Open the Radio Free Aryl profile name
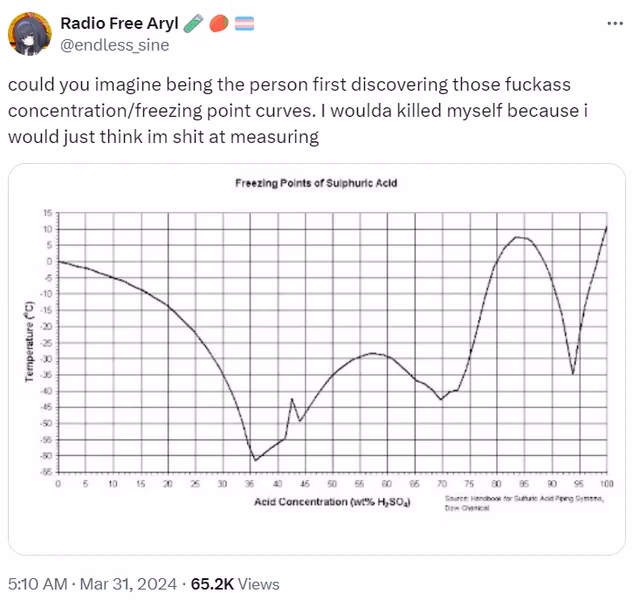640x607 pixels. coord(119,23)
